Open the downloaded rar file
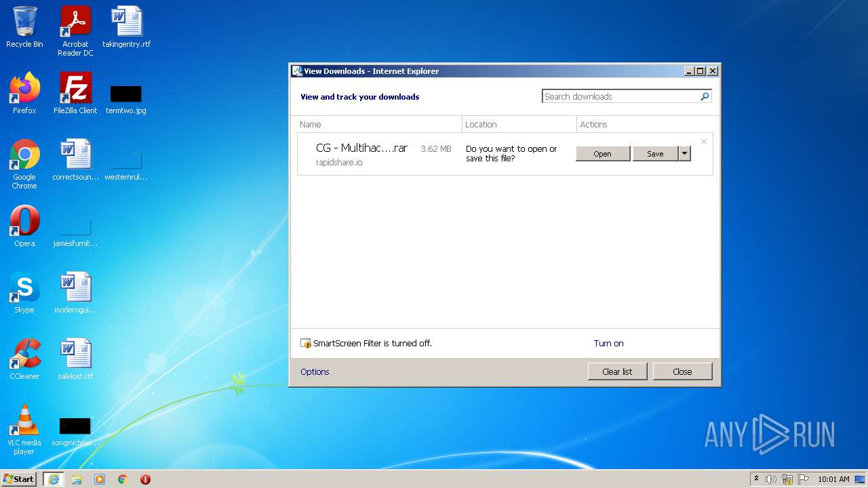The image size is (868, 488). click(603, 154)
